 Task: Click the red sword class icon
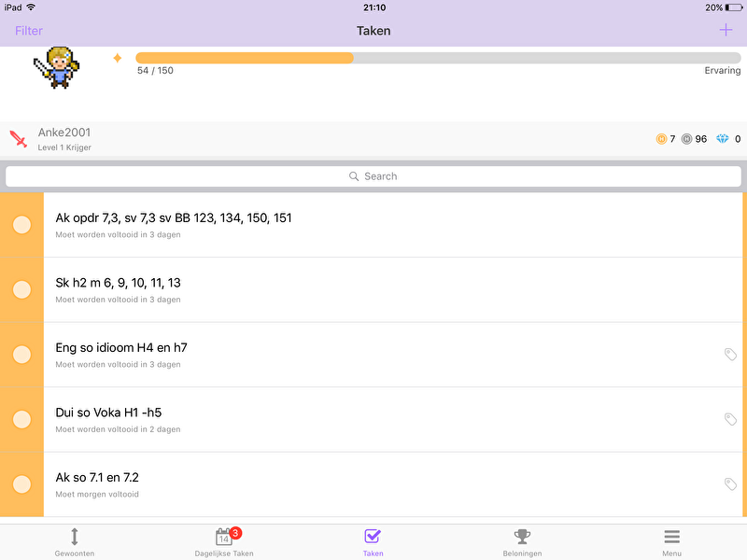click(x=19, y=140)
